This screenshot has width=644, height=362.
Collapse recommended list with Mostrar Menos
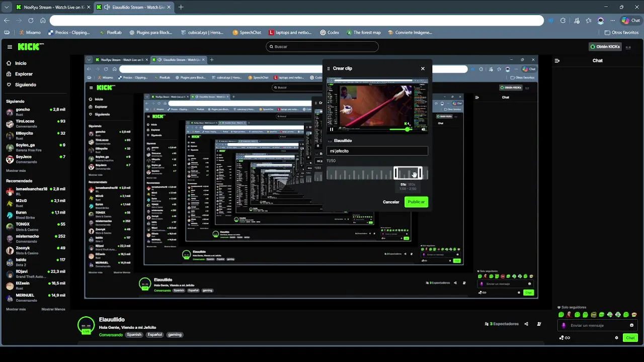(x=53, y=309)
